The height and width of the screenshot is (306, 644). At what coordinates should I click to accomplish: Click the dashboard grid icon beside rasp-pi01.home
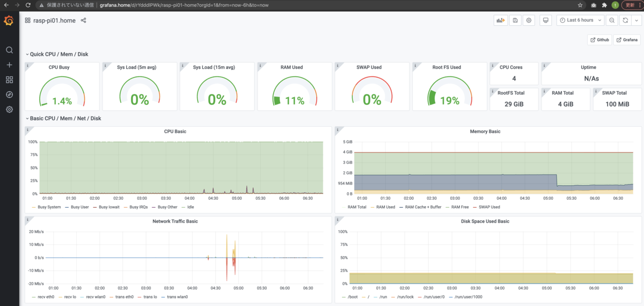click(x=27, y=20)
